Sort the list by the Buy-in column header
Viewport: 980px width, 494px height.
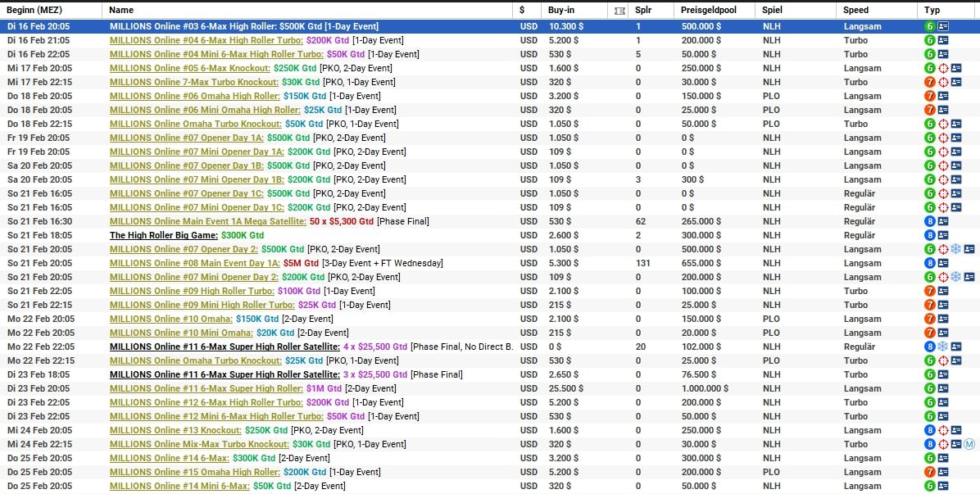[560, 10]
